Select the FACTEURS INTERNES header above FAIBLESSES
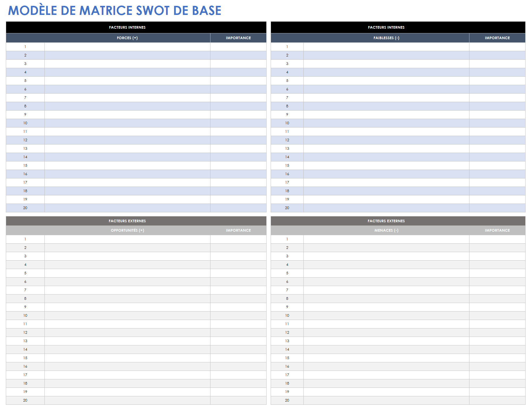This screenshot has height=408, width=532. (x=398, y=27)
